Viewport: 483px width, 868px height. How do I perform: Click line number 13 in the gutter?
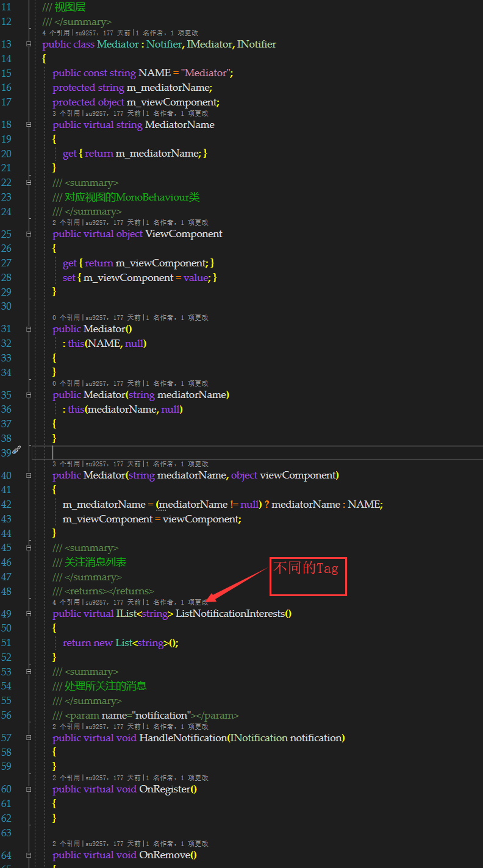[7, 44]
